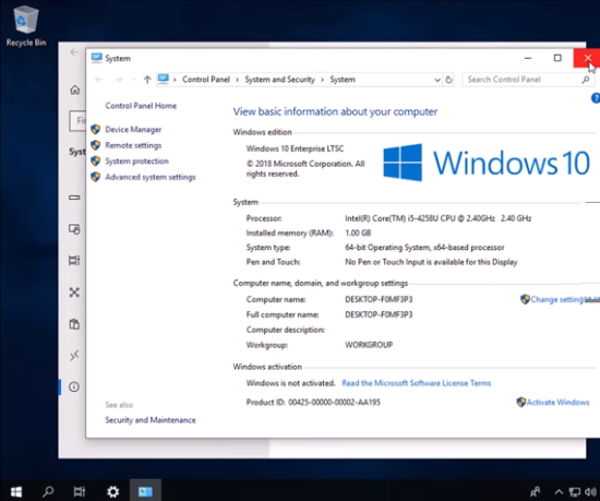Viewport: 600px width, 501px height.
Task: Click the forward arrow in System window
Action: pyautogui.click(x=119, y=79)
